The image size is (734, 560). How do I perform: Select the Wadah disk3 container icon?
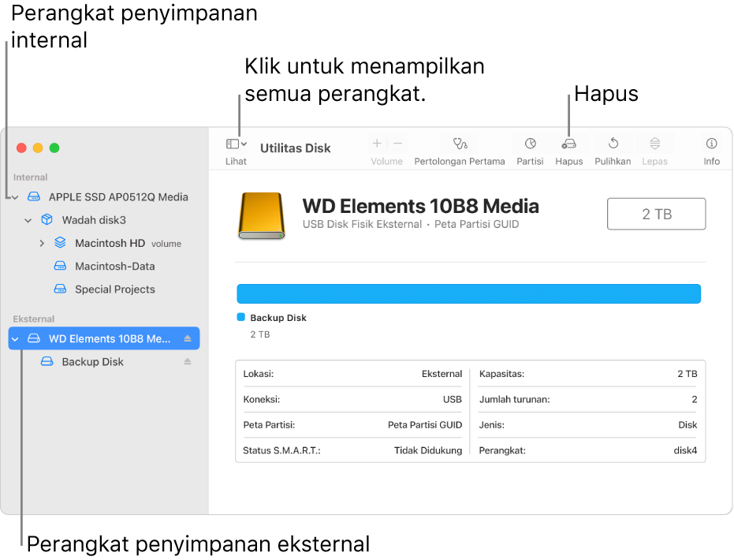(47, 219)
